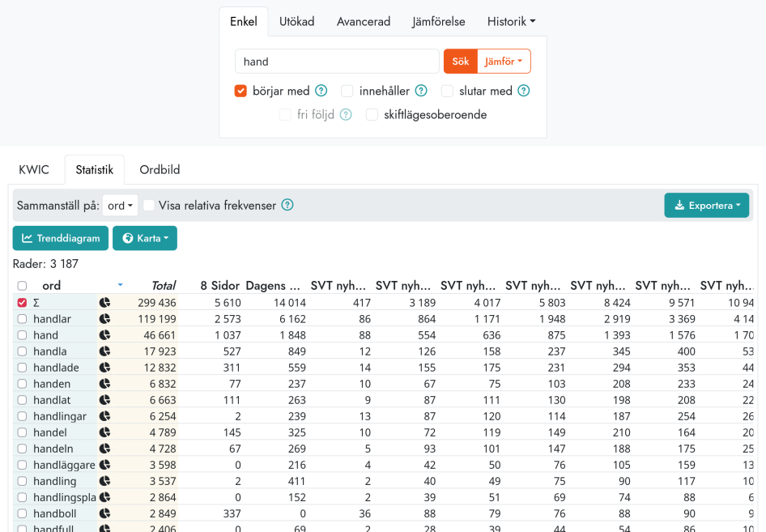Switch to the Utökad search tab

(296, 22)
